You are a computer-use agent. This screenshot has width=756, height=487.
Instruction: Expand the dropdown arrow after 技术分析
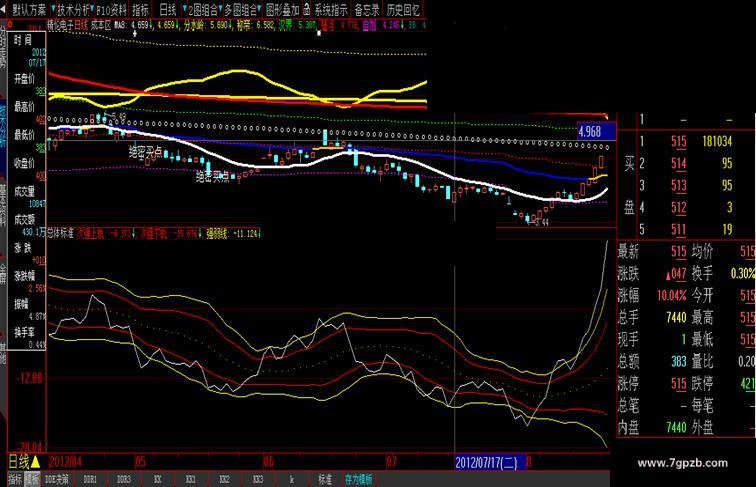coord(93,9)
